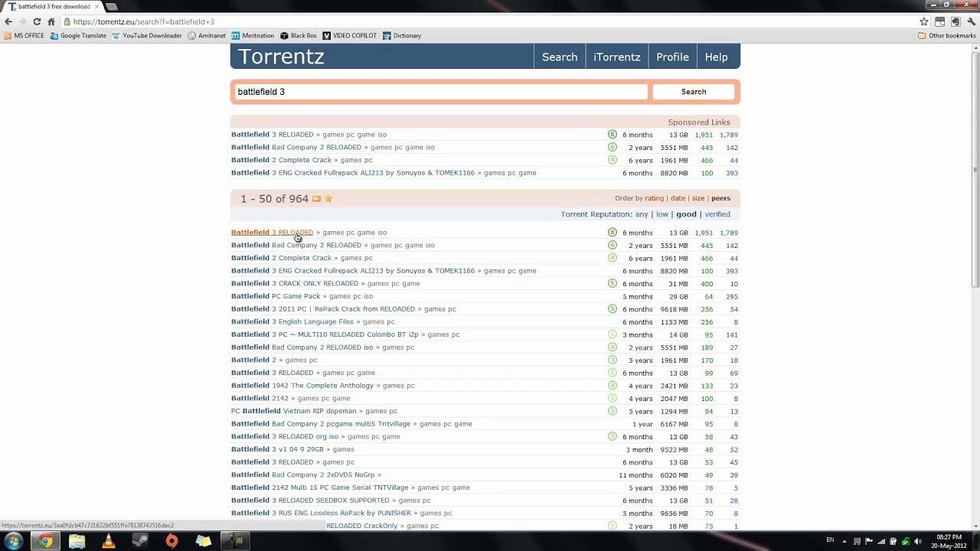Open Battlefield 3 RUS ENG Lossless RePack result

(321, 513)
